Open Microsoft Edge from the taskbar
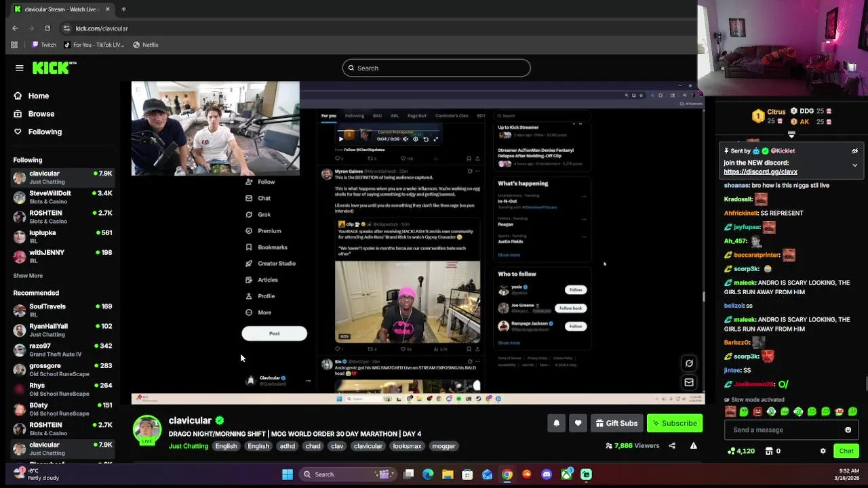Screen dimensions: 868x488 click(x=428, y=474)
